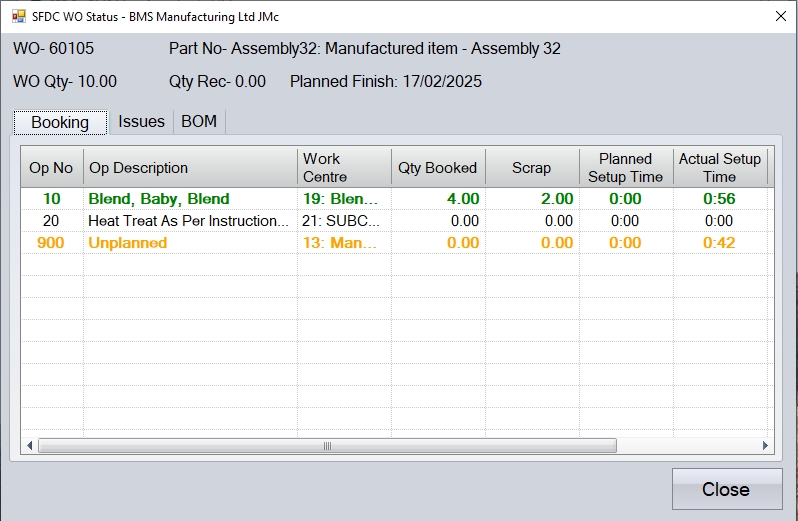Click the Scrap column header
The image size is (798, 521).
(x=531, y=168)
